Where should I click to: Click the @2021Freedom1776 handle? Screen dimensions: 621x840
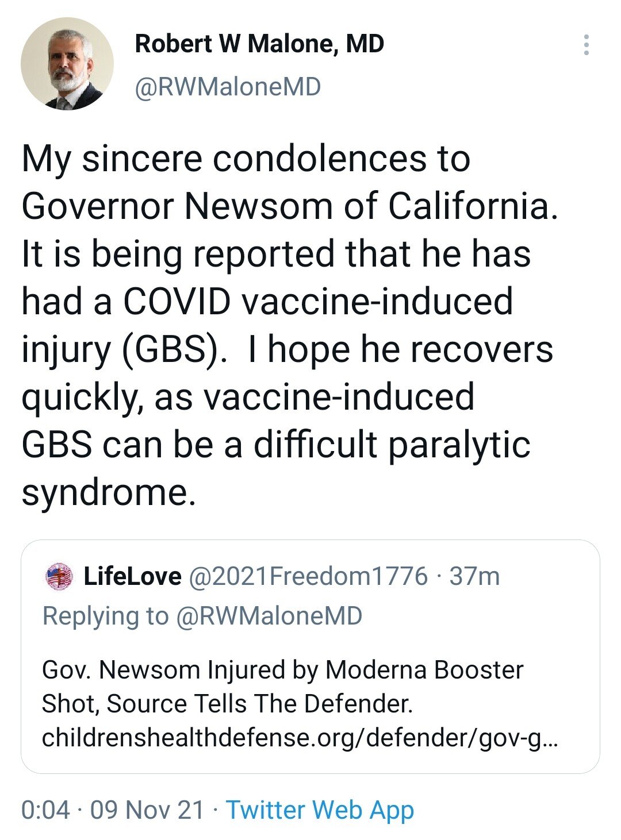tap(308, 576)
